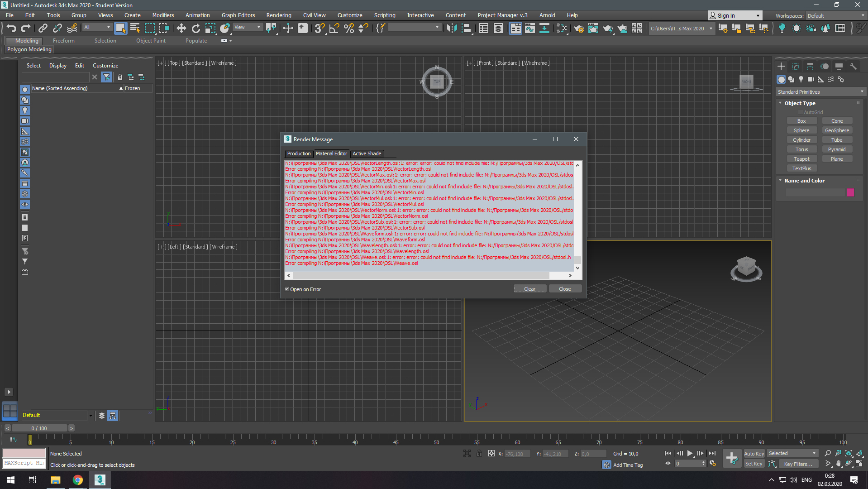868x489 pixels.
Task: Click the Clear button in Render Message
Action: click(x=529, y=289)
